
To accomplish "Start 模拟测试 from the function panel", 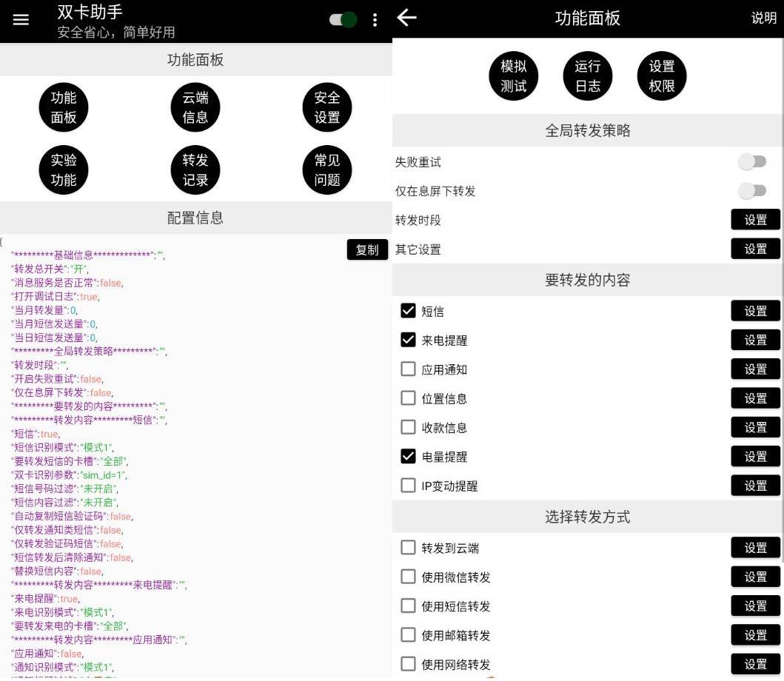I will [x=513, y=76].
